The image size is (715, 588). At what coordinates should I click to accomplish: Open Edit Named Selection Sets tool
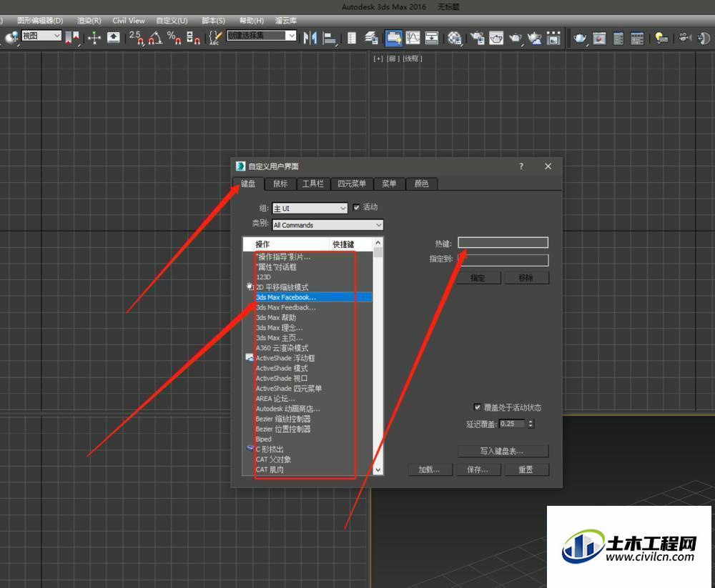coord(215,37)
